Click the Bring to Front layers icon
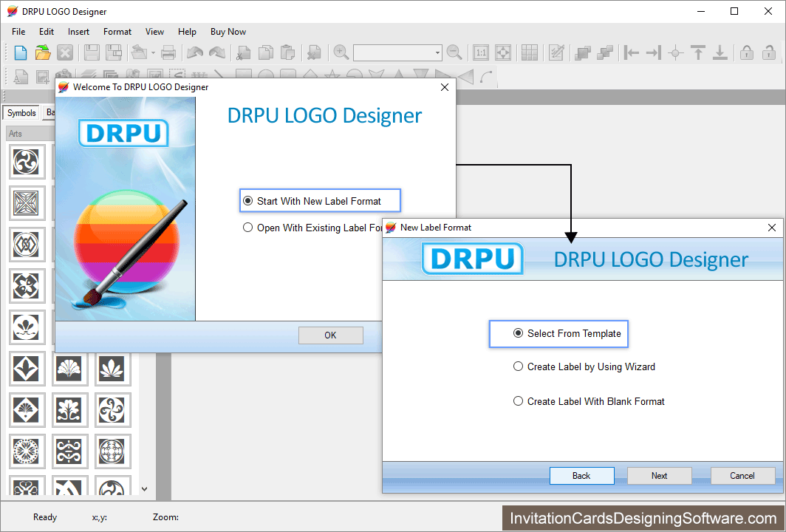This screenshot has width=786, height=532. click(582, 52)
